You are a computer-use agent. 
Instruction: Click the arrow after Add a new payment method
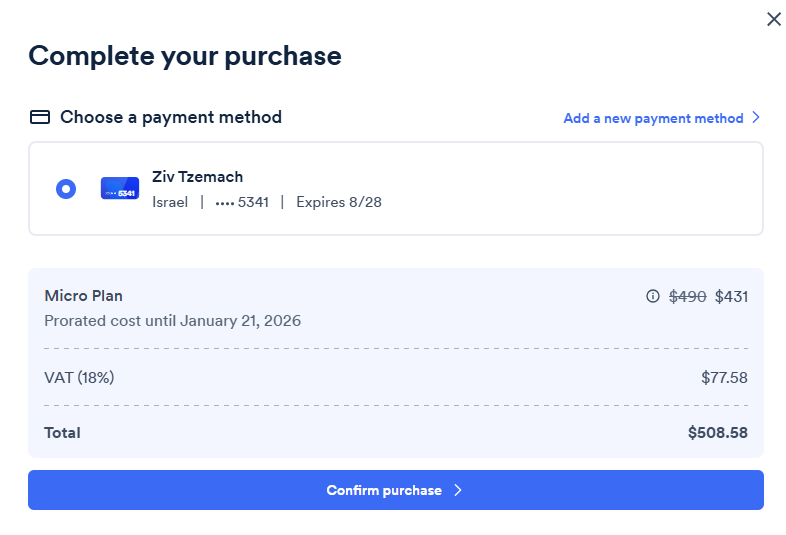(x=756, y=117)
